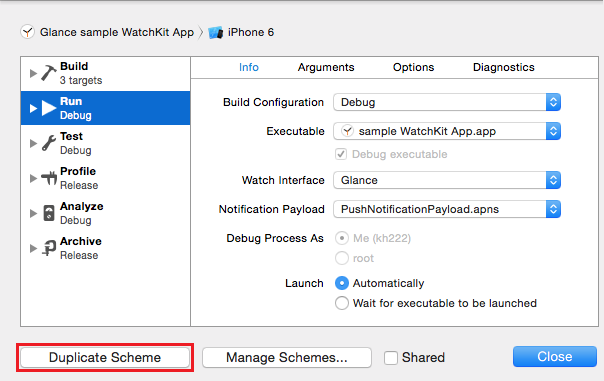
Task: Click the Build hammer icon
Action: pos(49,73)
